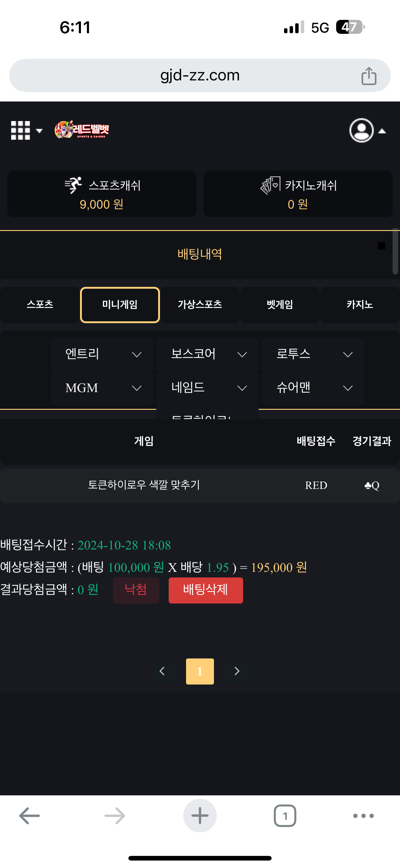Screen dimensions: 400x868
Task: Expand the 엔트리 dropdown
Action: pyautogui.click(x=102, y=355)
